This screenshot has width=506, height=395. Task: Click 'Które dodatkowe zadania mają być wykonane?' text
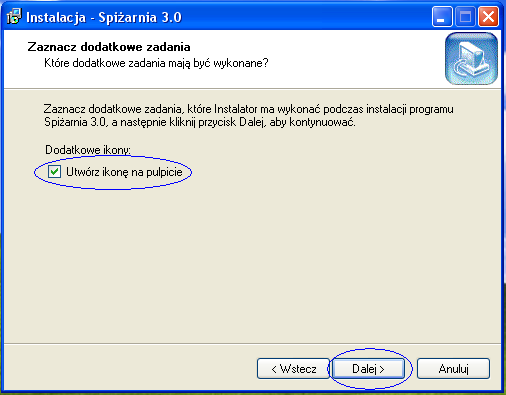click(156, 63)
